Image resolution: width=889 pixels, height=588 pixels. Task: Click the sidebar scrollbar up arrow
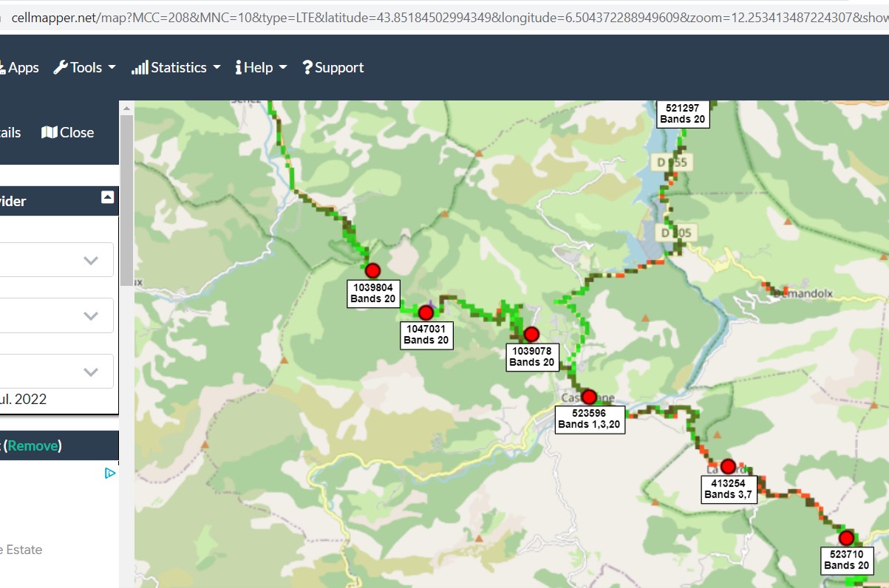[x=127, y=108]
